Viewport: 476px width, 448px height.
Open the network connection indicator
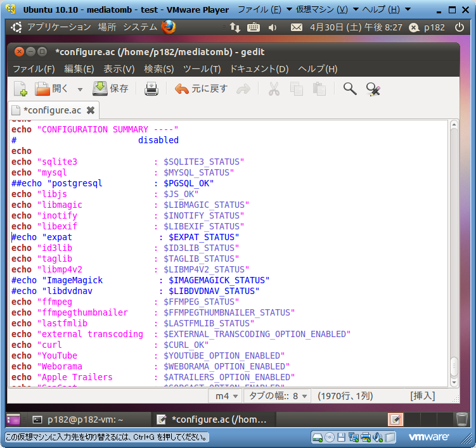pyautogui.click(x=235, y=27)
